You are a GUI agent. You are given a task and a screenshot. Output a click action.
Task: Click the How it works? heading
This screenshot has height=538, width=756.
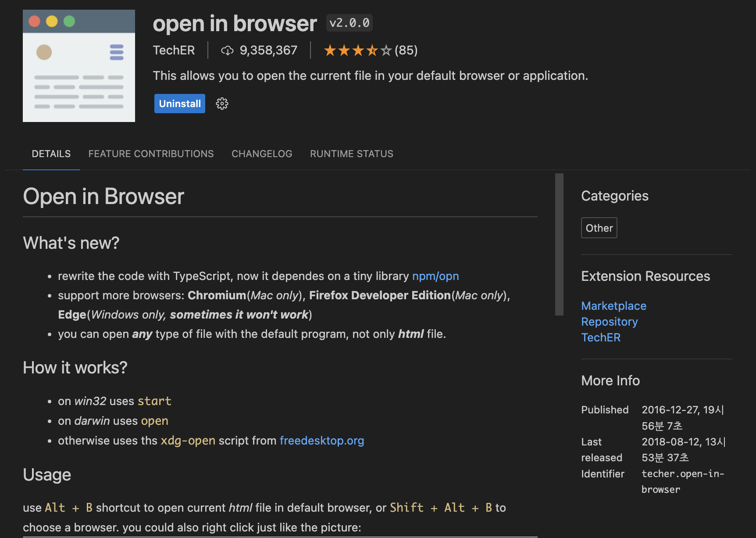point(75,368)
